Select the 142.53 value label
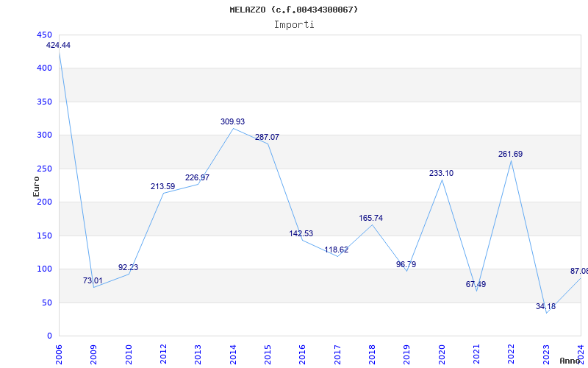Image resolution: width=588 pixels, height=368 pixels. point(301,233)
